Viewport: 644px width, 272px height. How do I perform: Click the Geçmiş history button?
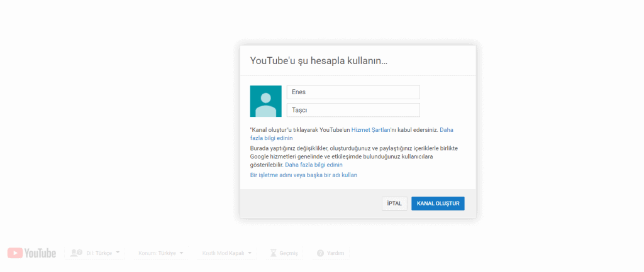coord(284,253)
